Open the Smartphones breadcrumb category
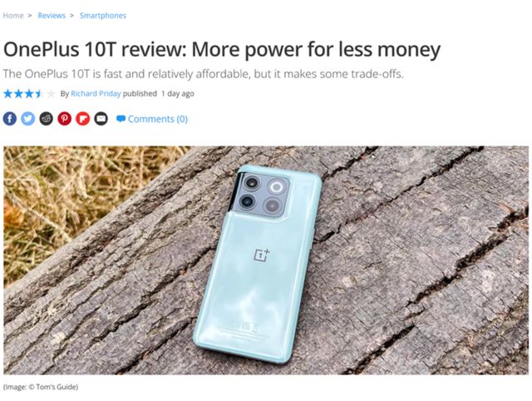This screenshot has width=532, height=401. 103,16
